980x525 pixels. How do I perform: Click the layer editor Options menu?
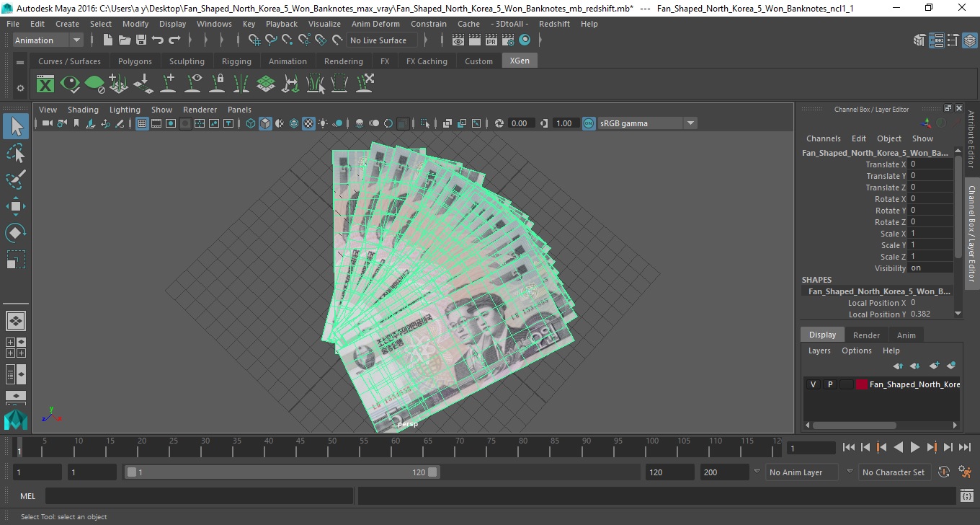[x=857, y=350]
